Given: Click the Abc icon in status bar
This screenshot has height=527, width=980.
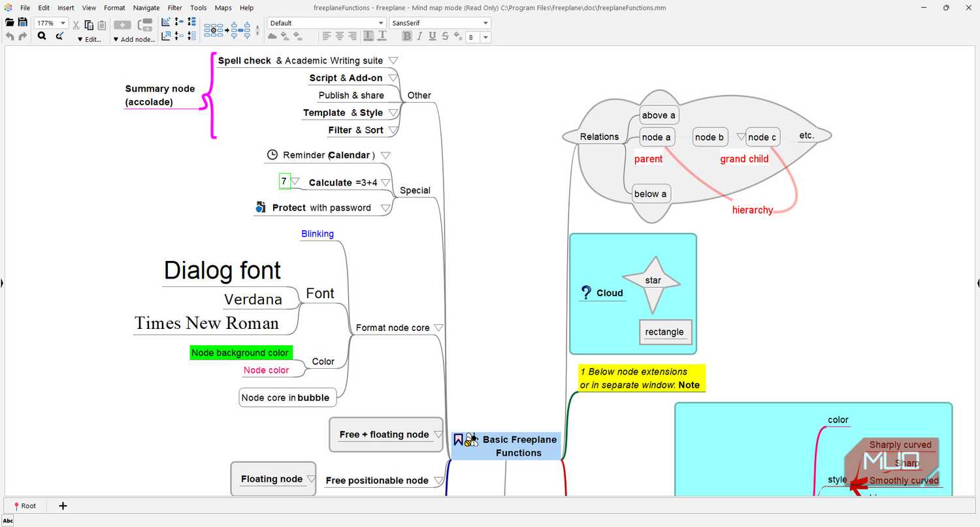Looking at the screenshot, I should coord(8,521).
